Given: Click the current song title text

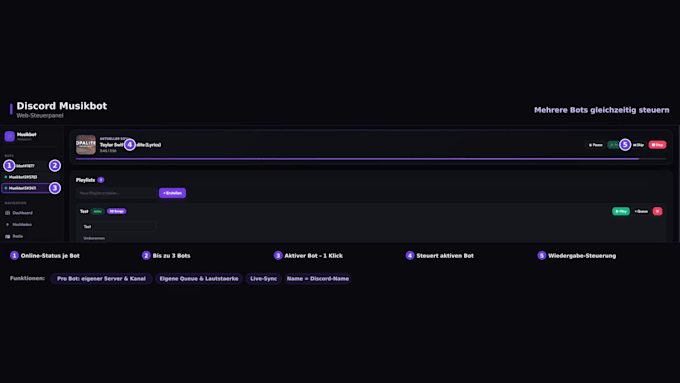Looking at the screenshot, I should (x=131, y=145).
